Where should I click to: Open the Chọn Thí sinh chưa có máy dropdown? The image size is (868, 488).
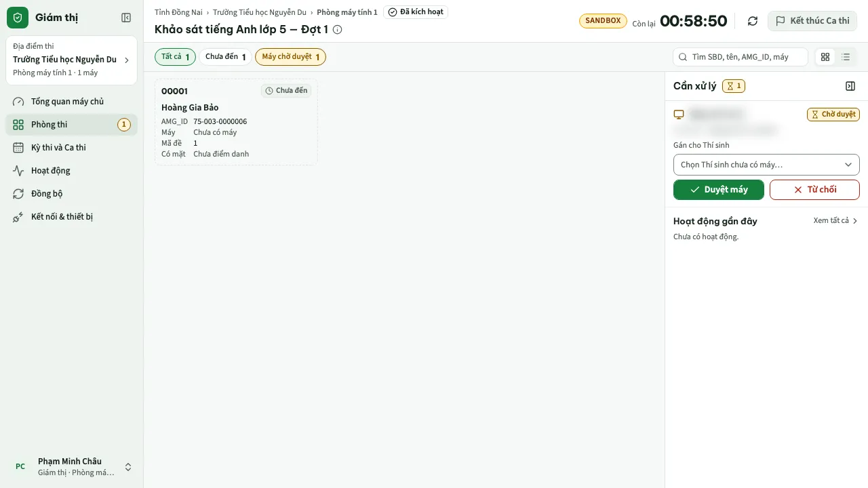766,165
